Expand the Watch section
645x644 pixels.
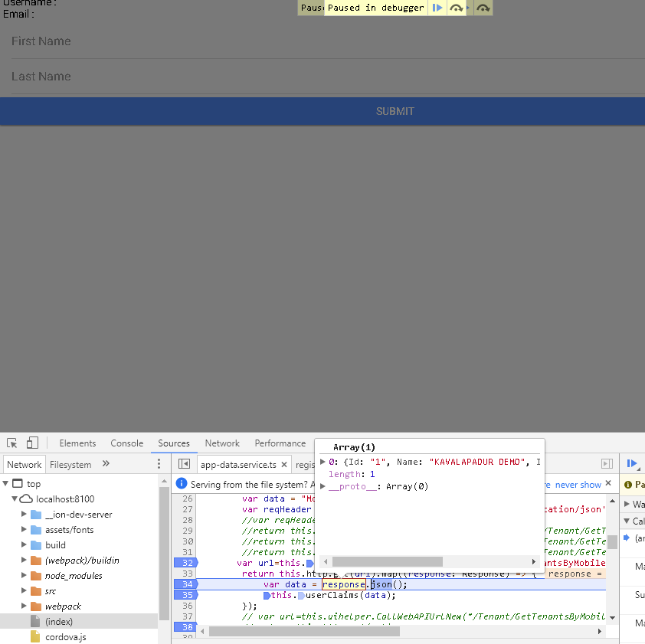pyautogui.click(x=627, y=504)
